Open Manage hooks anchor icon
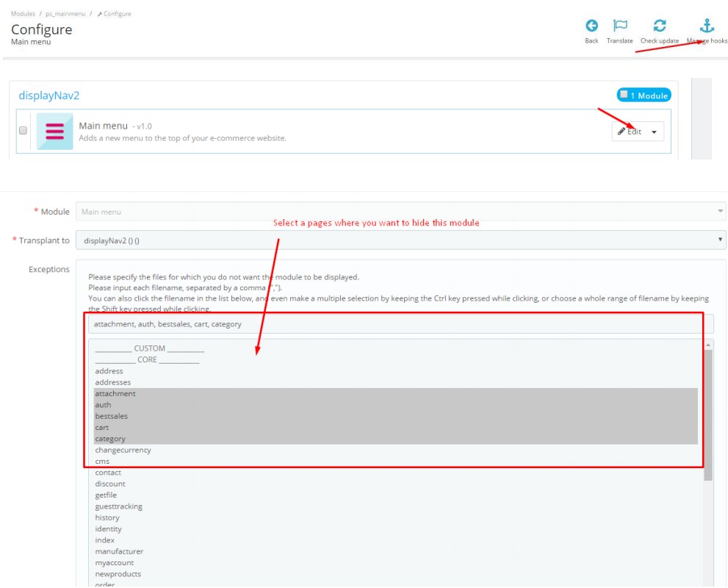 click(706, 26)
